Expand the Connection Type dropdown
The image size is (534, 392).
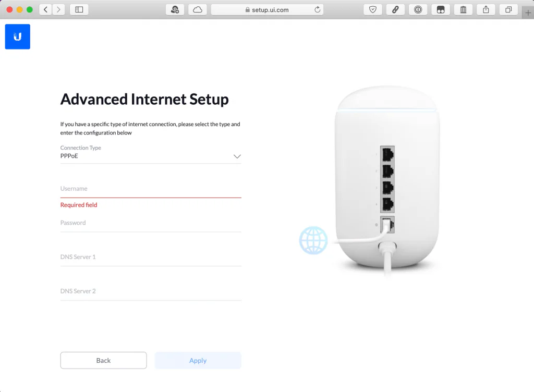coord(151,154)
